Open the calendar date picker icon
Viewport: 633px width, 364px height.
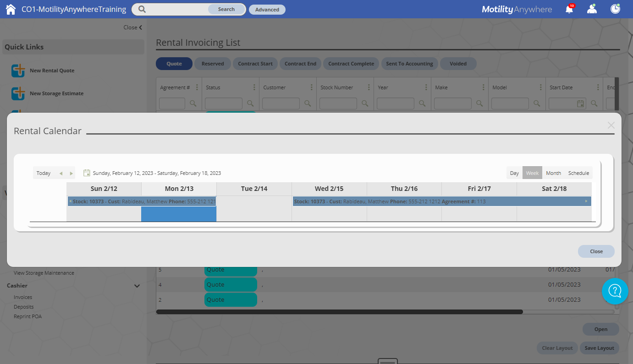click(x=87, y=173)
